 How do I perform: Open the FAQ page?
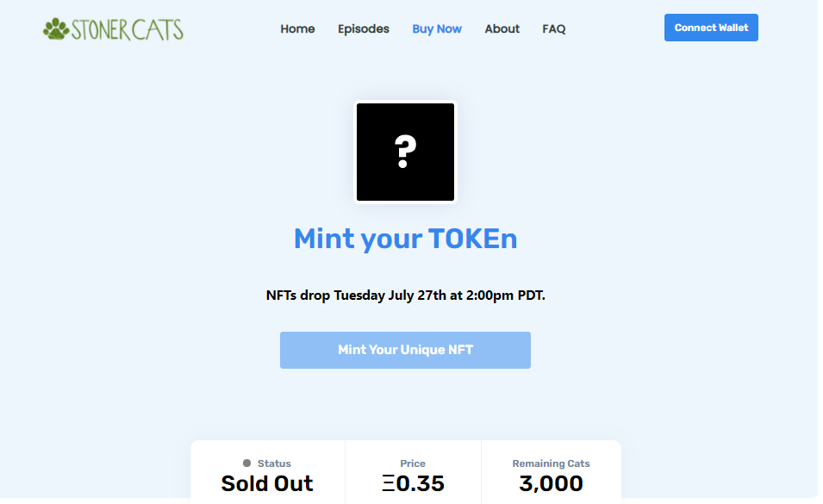coord(554,28)
